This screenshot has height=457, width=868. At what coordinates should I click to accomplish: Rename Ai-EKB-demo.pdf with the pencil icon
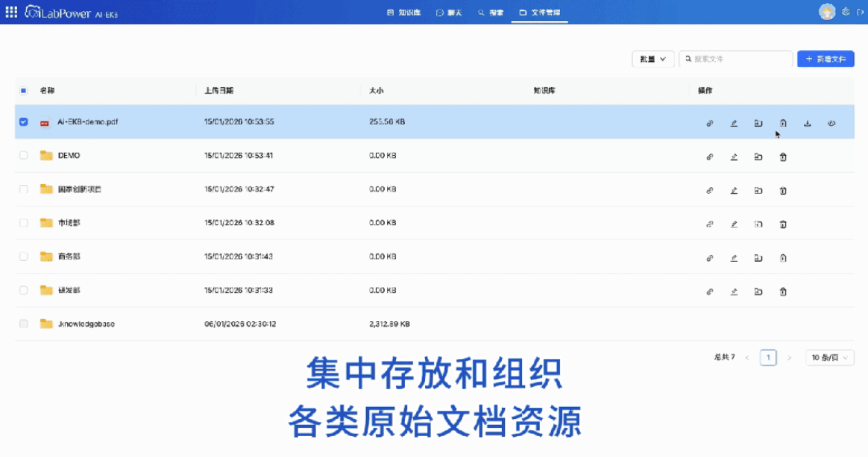coord(734,123)
